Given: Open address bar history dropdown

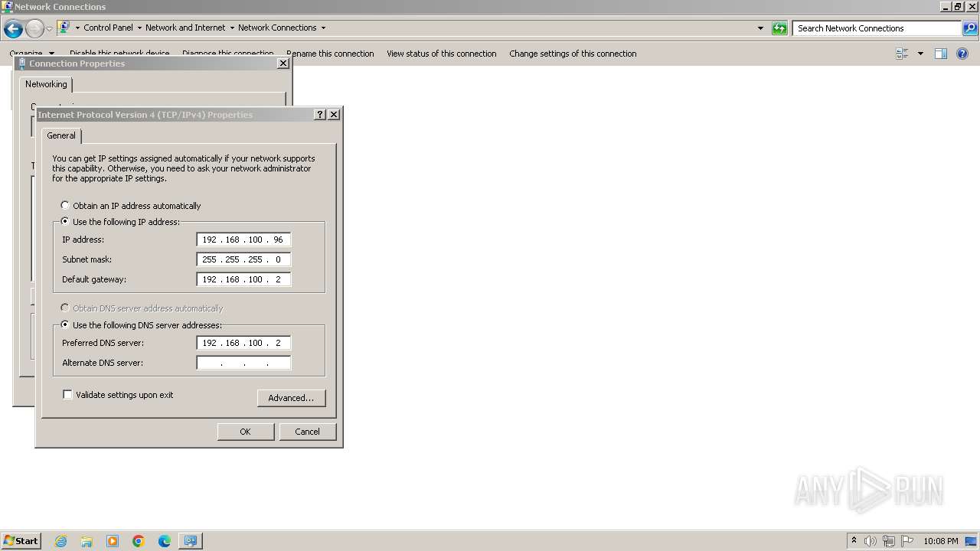Looking at the screenshot, I should pyautogui.click(x=760, y=28).
